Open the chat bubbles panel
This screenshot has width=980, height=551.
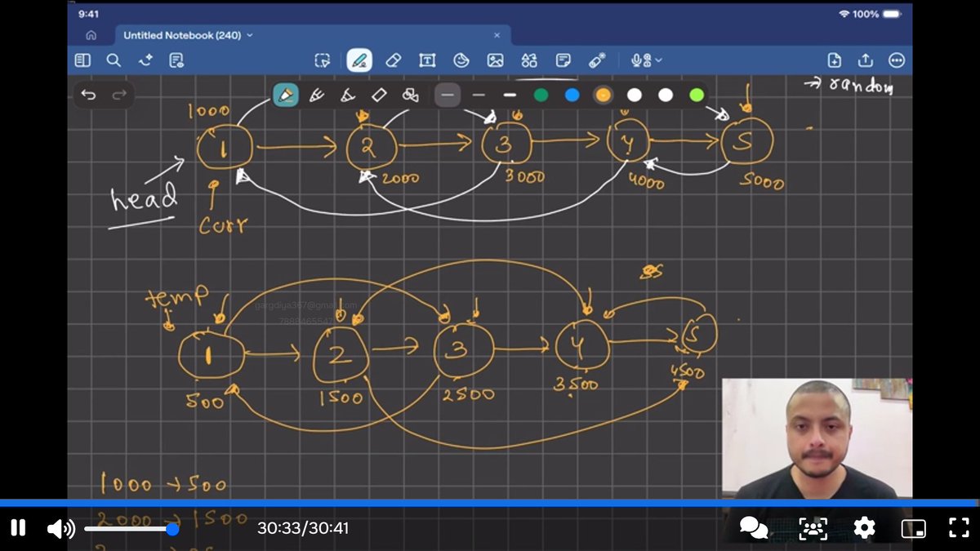[753, 528]
